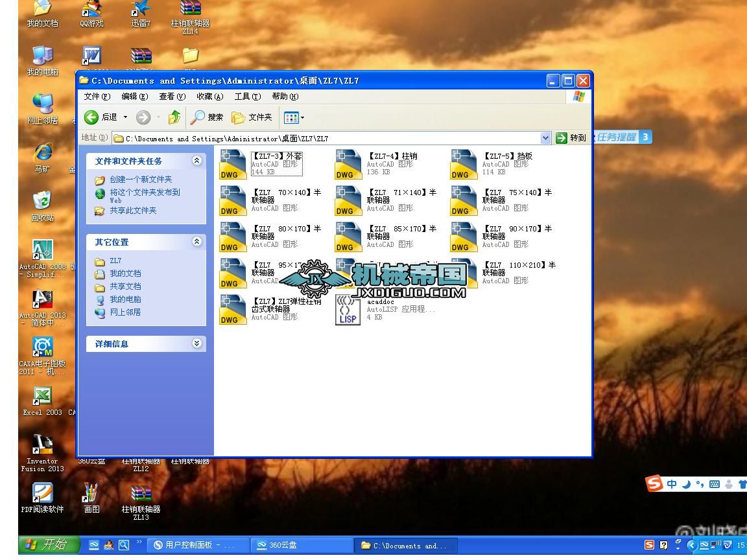The width and height of the screenshot is (747, 560).
Task: Select the 【ZL7】ZL7弹性柱销齿式联轴器 DWG icon
Action: pyautogui.click(x=233, y=310)
